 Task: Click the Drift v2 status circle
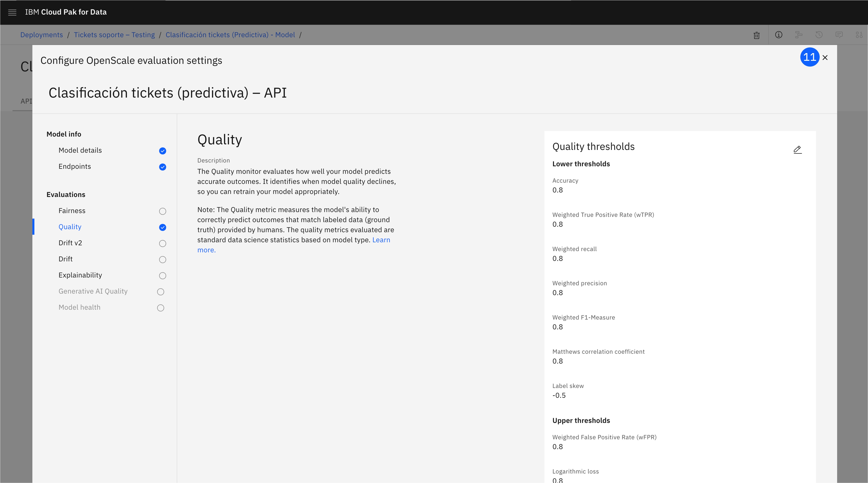162,243
